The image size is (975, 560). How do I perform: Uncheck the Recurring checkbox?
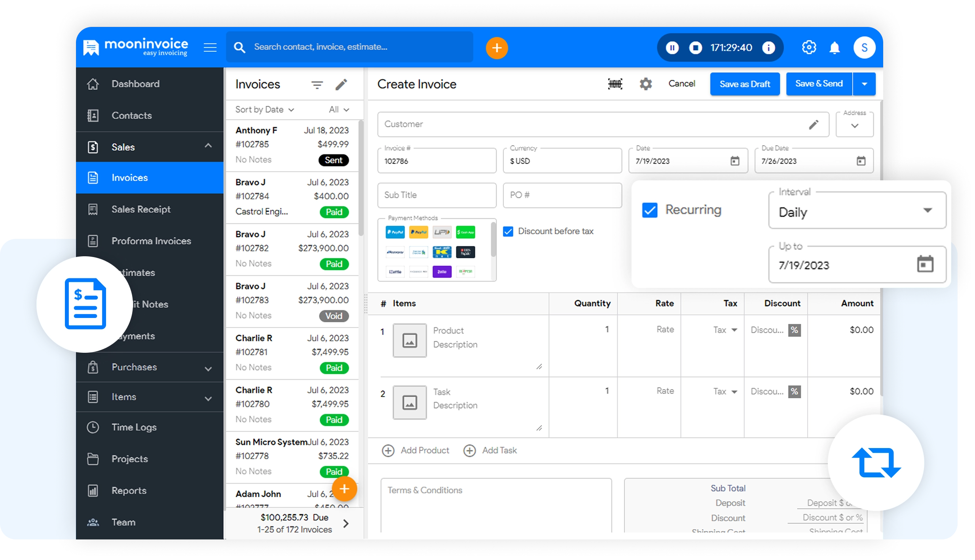point(650,210)
